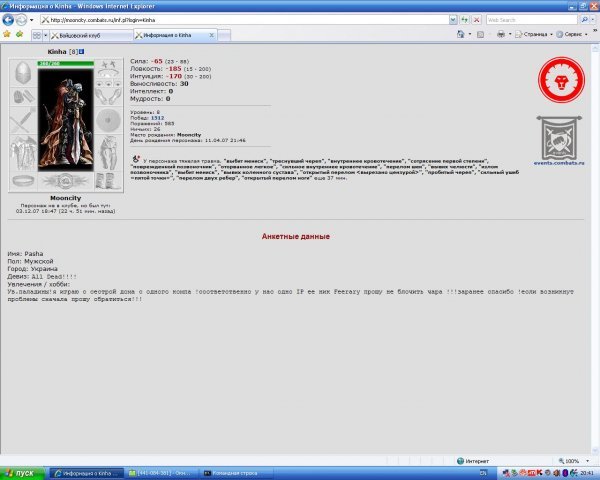Screen dimensions: 600x480
Task: Click the round shield equipment slot
Action: (109, 120)
